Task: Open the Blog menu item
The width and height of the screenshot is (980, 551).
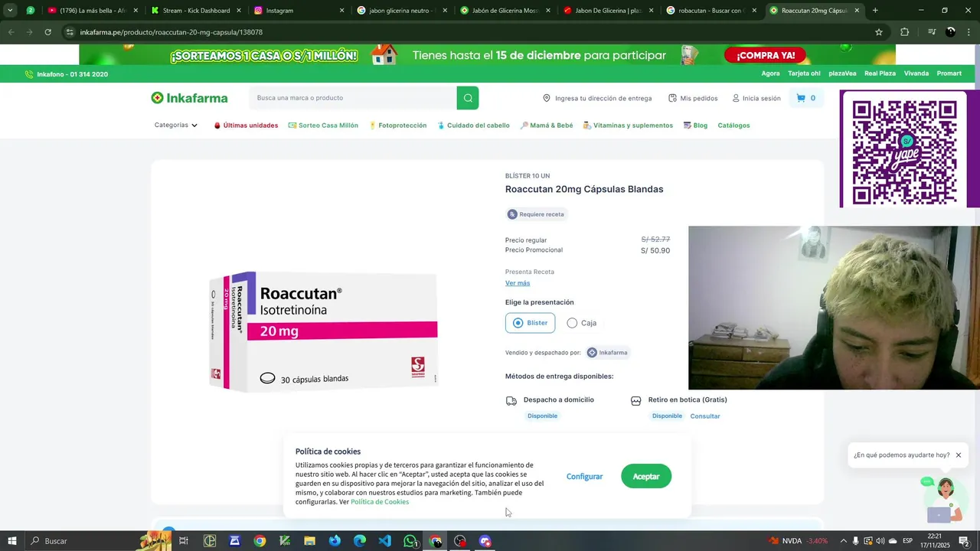Action: 695,126
